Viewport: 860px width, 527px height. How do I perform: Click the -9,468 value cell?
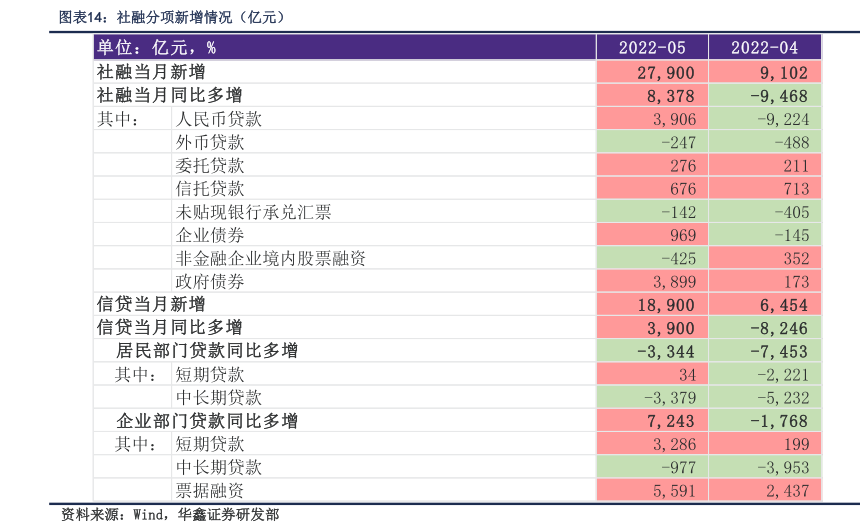[765, 96]
